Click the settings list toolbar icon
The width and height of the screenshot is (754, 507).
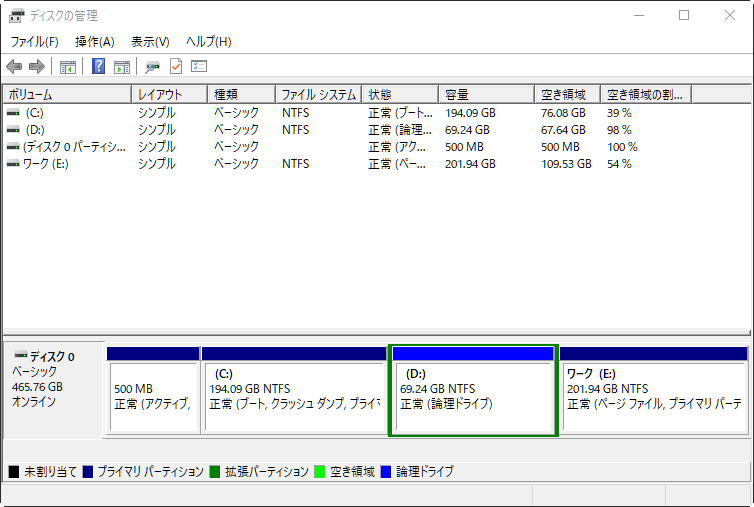click(x=199, y=66)
